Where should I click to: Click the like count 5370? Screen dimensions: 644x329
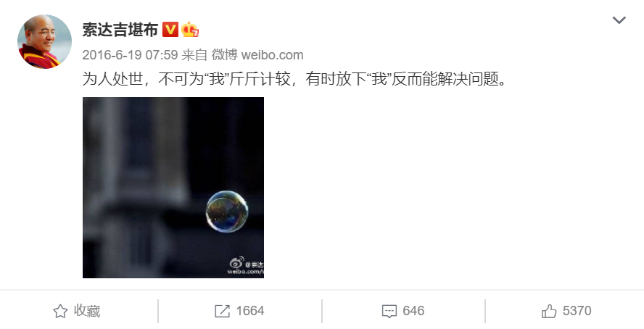pos(577,311)
